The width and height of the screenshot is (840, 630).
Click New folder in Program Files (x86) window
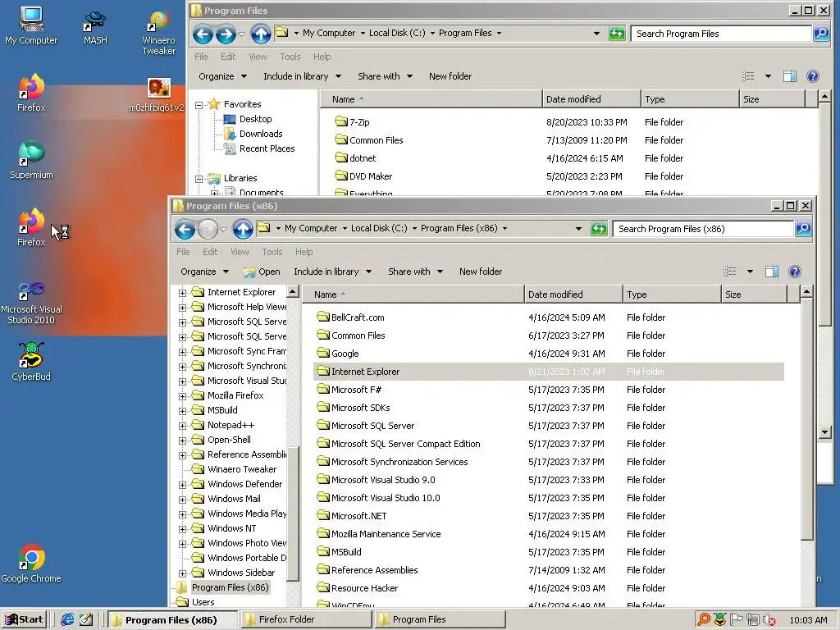click(481, 272)
